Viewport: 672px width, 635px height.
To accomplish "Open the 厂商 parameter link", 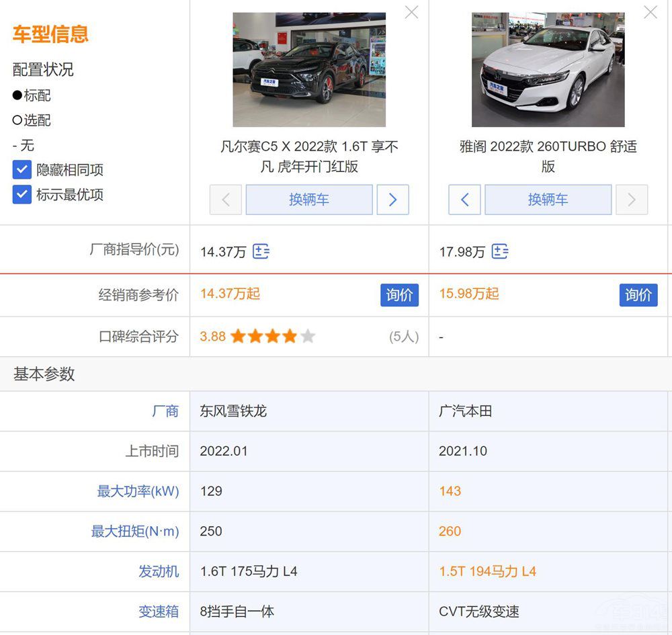I will 165,411.
